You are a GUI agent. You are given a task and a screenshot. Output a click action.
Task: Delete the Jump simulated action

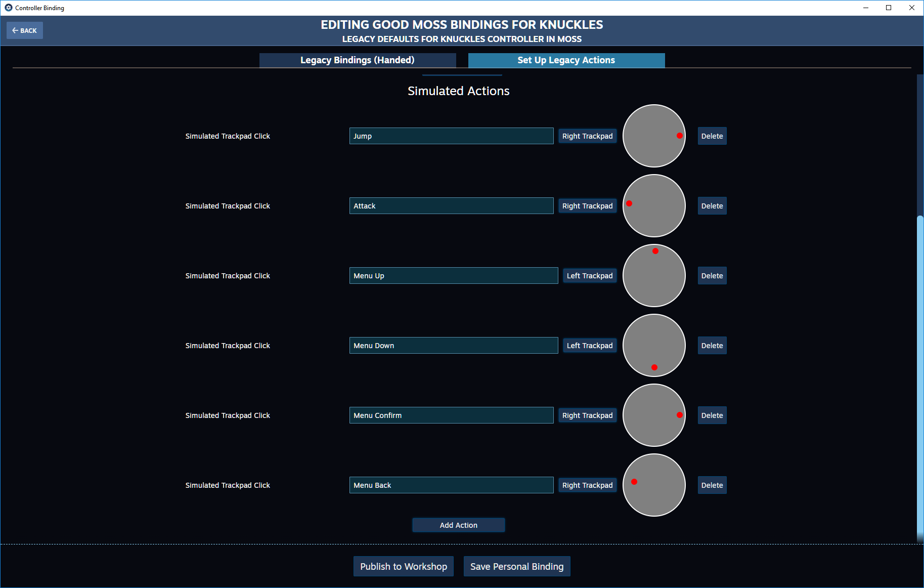(712, 136)
